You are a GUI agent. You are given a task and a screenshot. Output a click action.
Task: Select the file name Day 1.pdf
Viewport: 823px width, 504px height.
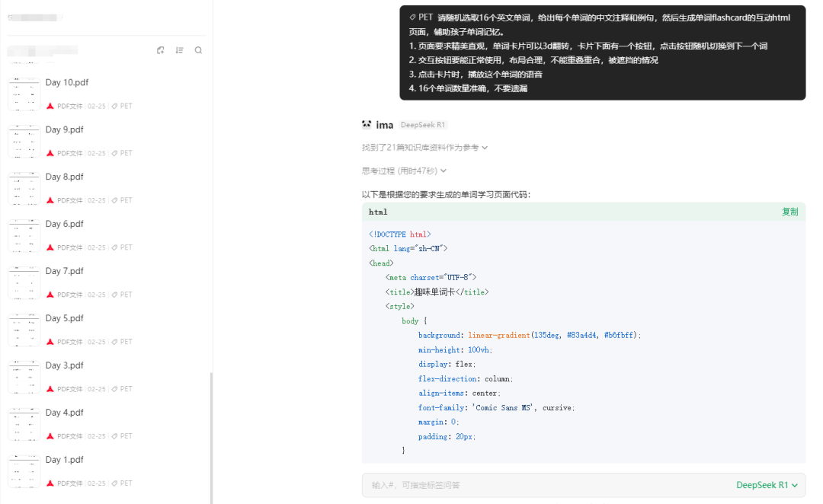(x=65, y=460)
